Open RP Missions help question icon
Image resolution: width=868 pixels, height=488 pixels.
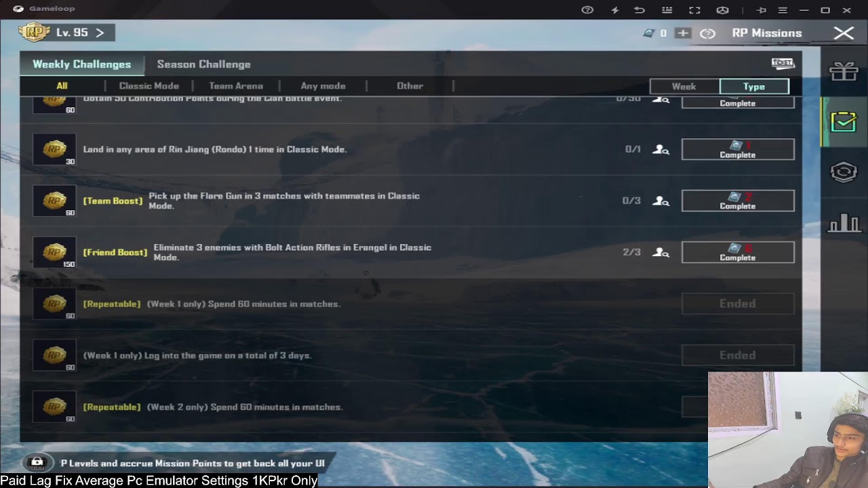707,33
